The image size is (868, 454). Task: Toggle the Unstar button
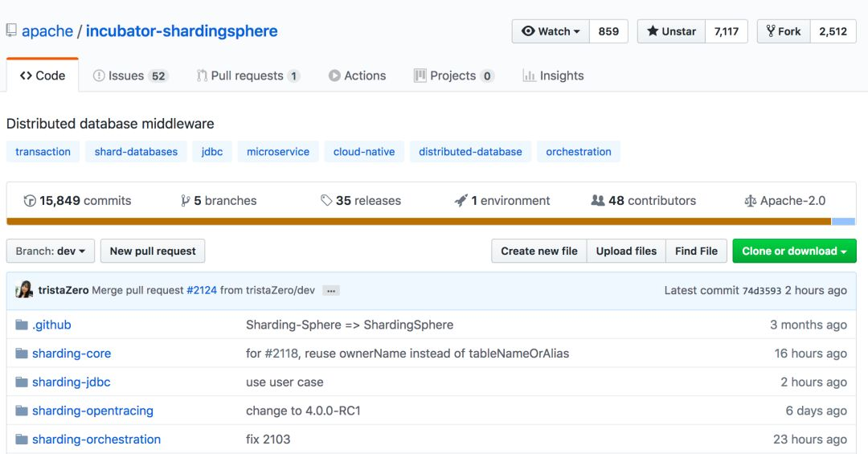(671, 31)
